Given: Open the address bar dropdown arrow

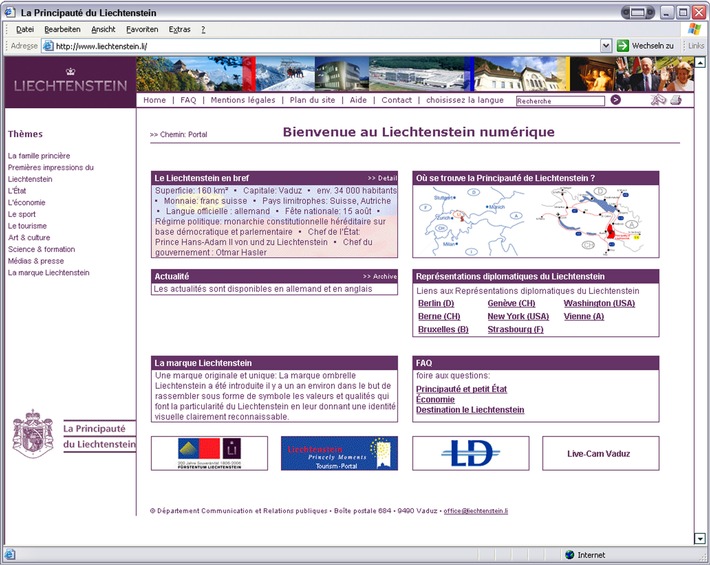Looking at the screenshot, I should [606, 46].
